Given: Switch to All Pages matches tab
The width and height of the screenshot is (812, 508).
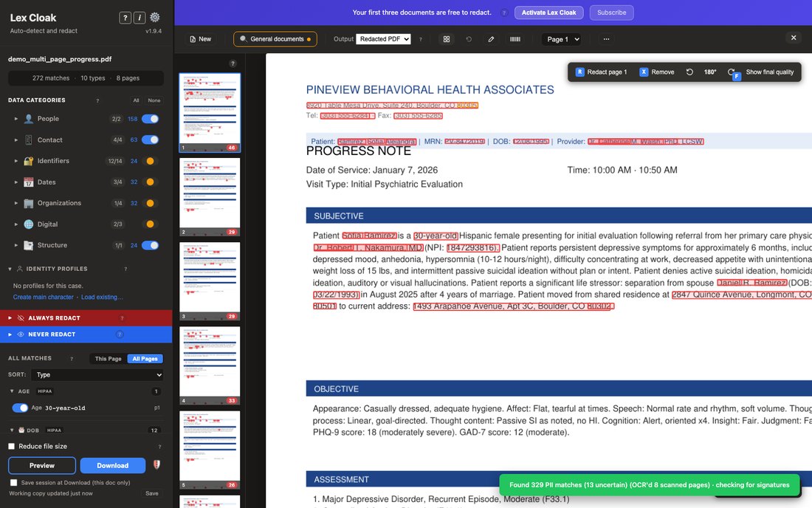Looking at the screenshot, I should (145, 359).
